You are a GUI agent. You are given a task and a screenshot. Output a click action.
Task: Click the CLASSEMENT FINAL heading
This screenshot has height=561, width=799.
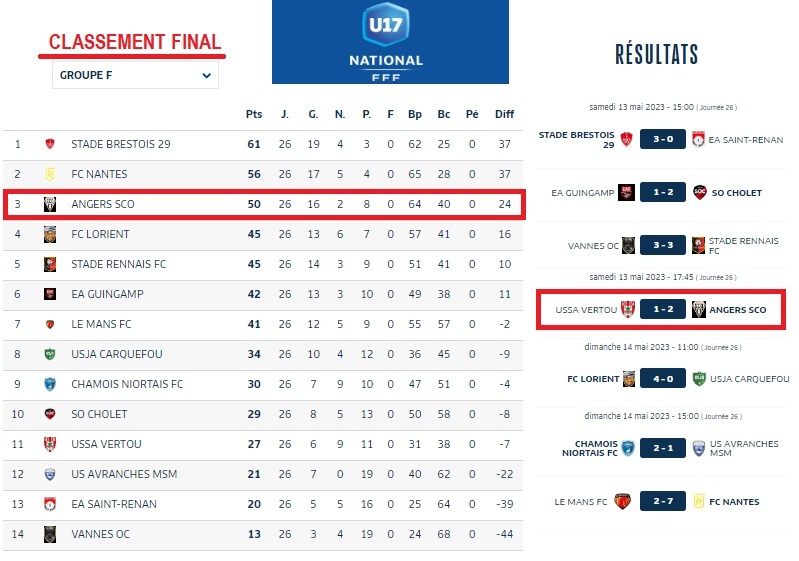click(135, 42)
